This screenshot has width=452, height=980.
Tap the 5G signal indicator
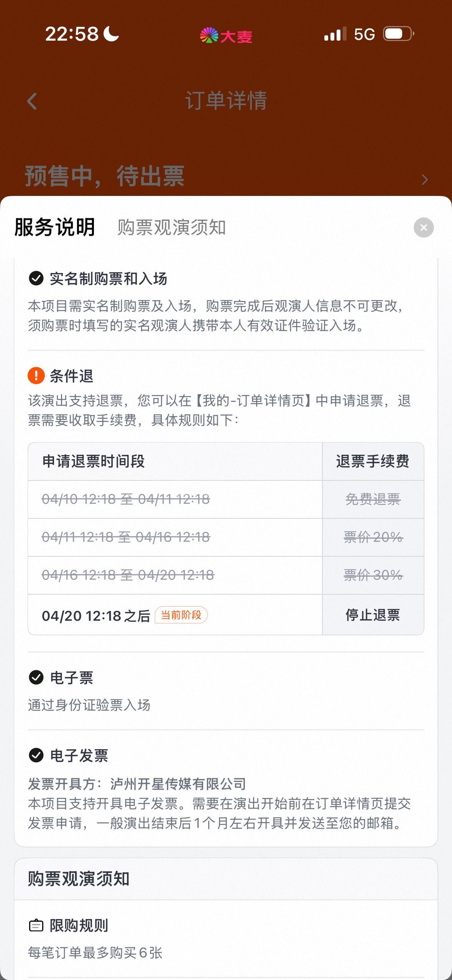(x=364, y=35)
